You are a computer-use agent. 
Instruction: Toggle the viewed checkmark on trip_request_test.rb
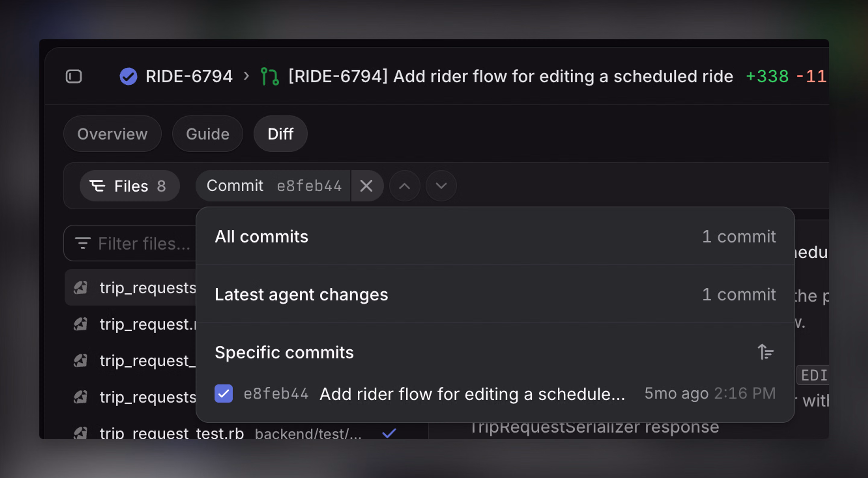pos(389,433)
